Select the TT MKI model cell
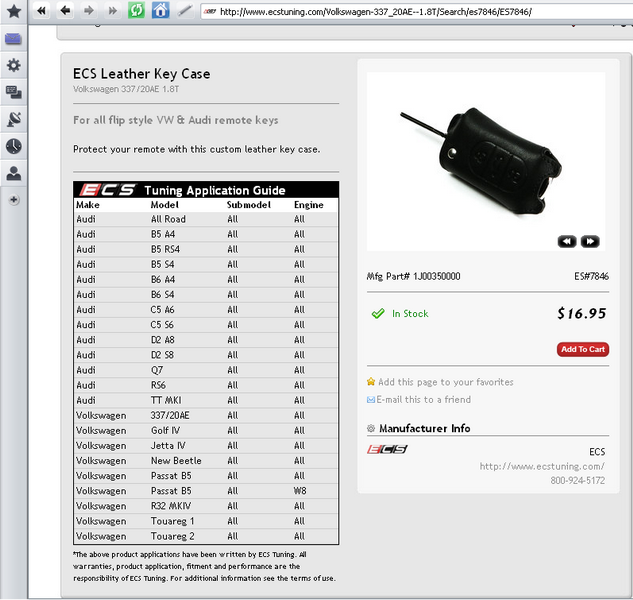Screen dimensions: 633x600 (166, 400)
